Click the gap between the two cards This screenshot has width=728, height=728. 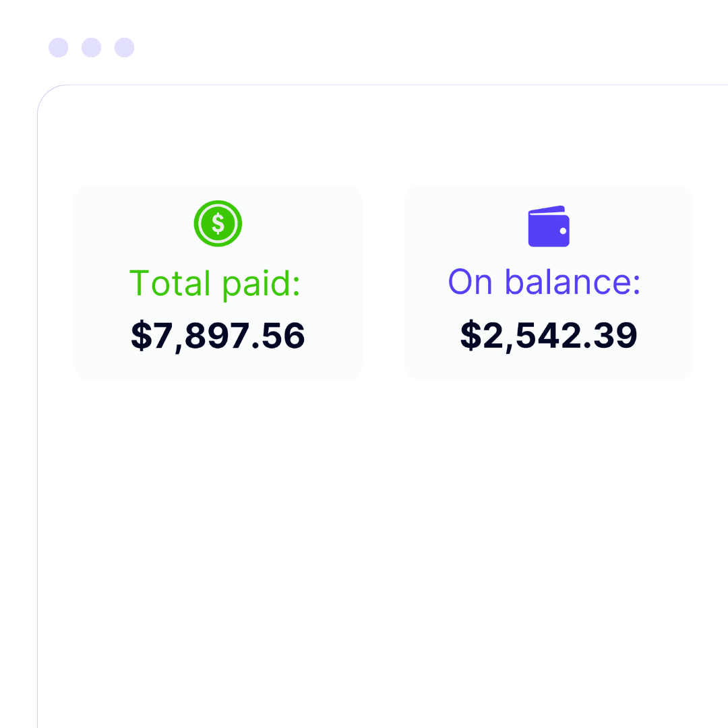coord(384,282)
